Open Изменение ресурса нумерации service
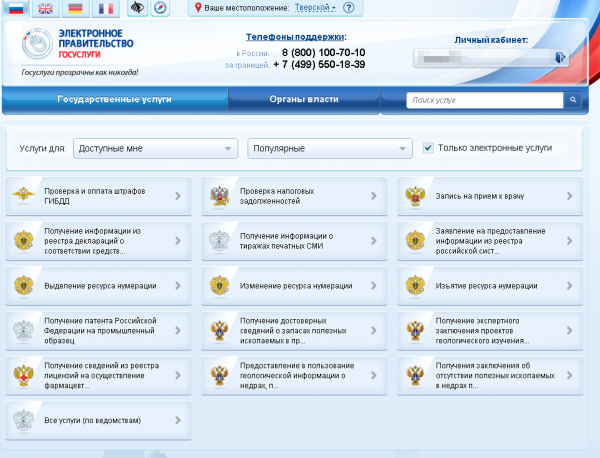The image size is (600, 458). pyautogui.click(x=294, y=285)
